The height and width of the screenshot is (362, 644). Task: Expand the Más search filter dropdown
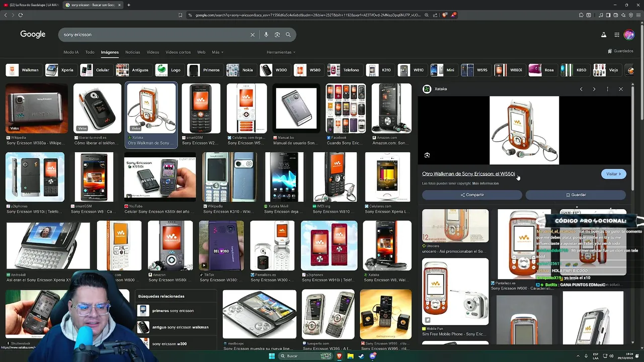[217, 52]
